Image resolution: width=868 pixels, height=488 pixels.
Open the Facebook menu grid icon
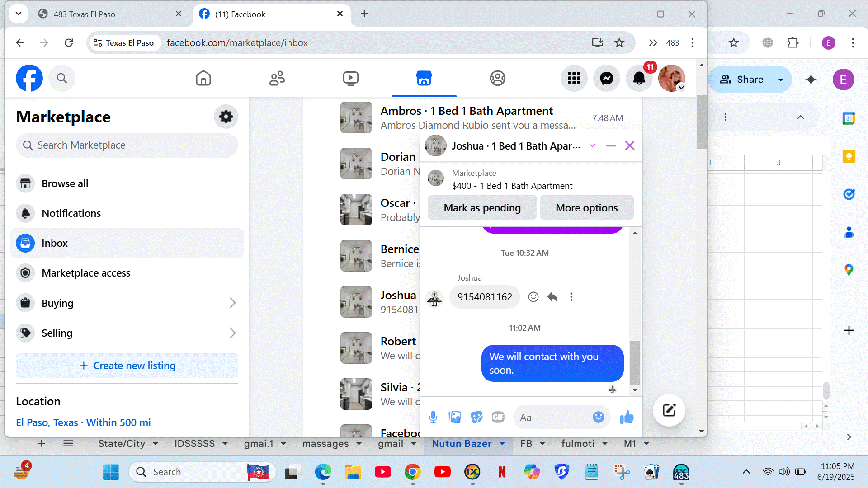(574, 79)
